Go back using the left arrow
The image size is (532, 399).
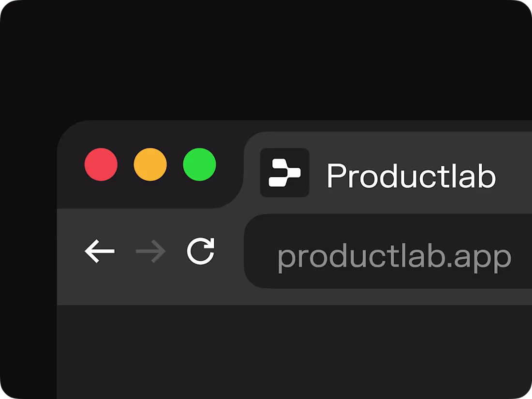coord(100,251)
